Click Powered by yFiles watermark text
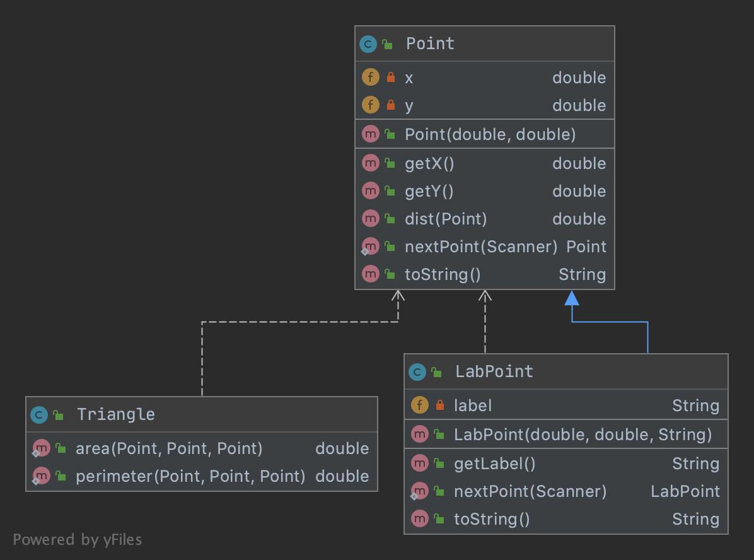Image resolution: width=754 pixels, height=560 pixels. pos(78,540)
